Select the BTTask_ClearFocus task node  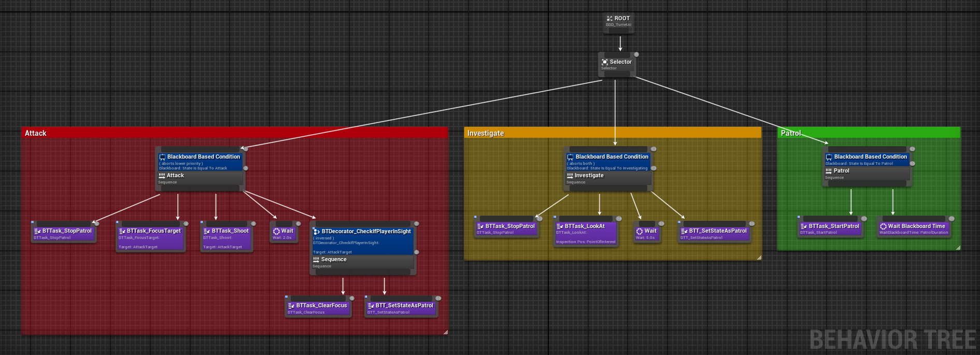[x=318, y=308]
